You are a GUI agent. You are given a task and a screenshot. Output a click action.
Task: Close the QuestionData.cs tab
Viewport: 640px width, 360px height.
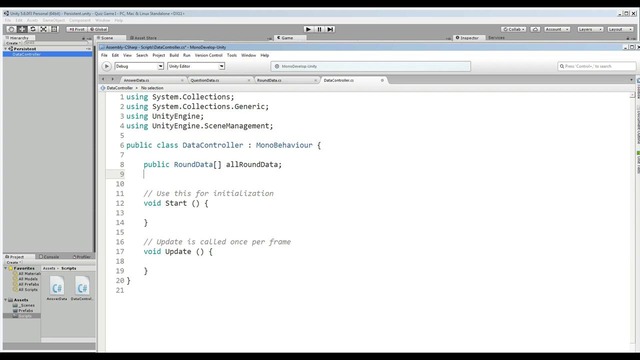[x=249, y=80]
